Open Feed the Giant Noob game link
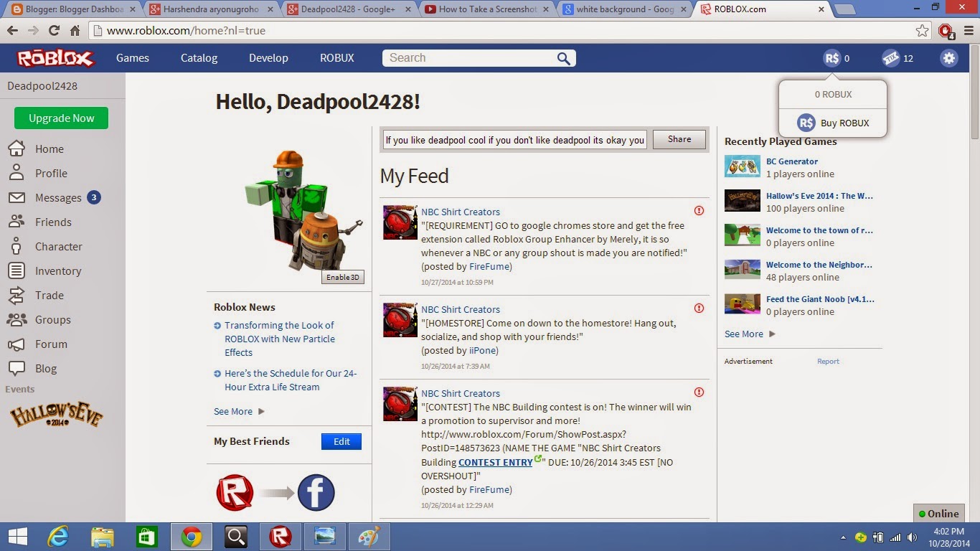The image size is (980, 551). (x=820, y=299)
